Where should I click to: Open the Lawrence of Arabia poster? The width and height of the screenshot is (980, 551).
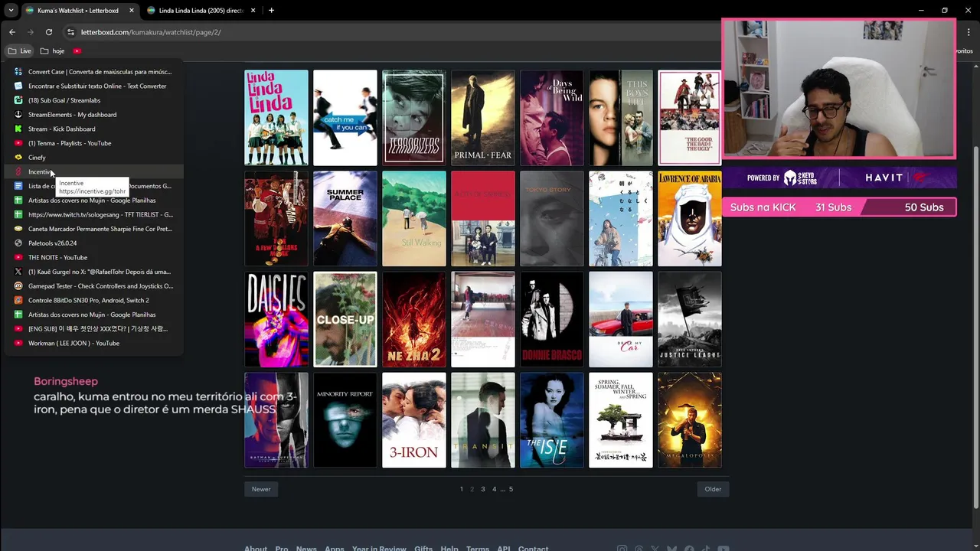point(690,219)
